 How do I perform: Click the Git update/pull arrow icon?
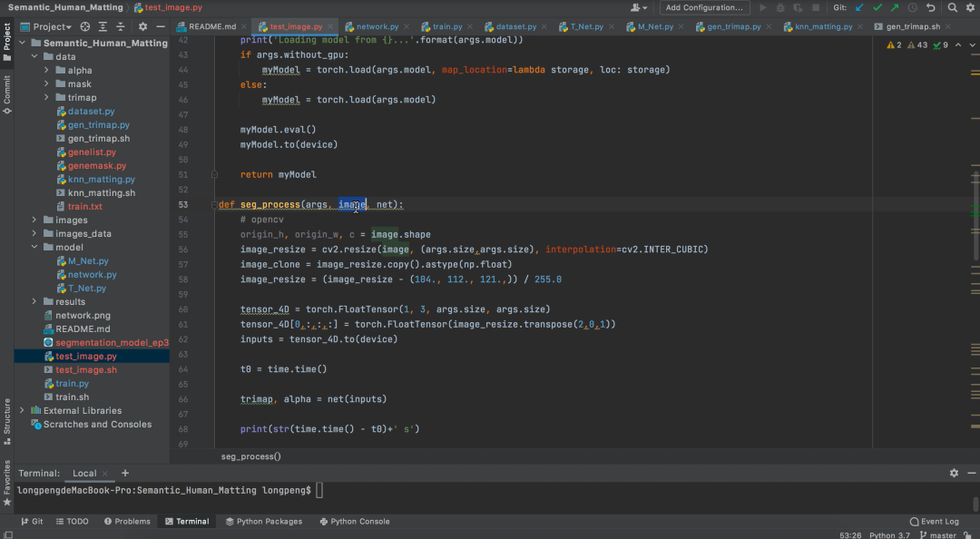857,7
